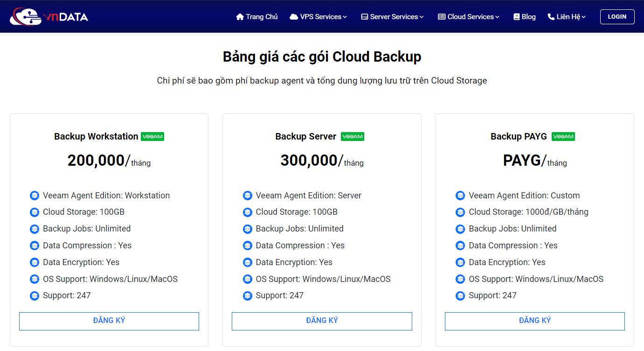Viewport: 644px width, 351px height.
Task: Click text Veeam Agent Edition: Custom
Action: click(x=524, y=196)
